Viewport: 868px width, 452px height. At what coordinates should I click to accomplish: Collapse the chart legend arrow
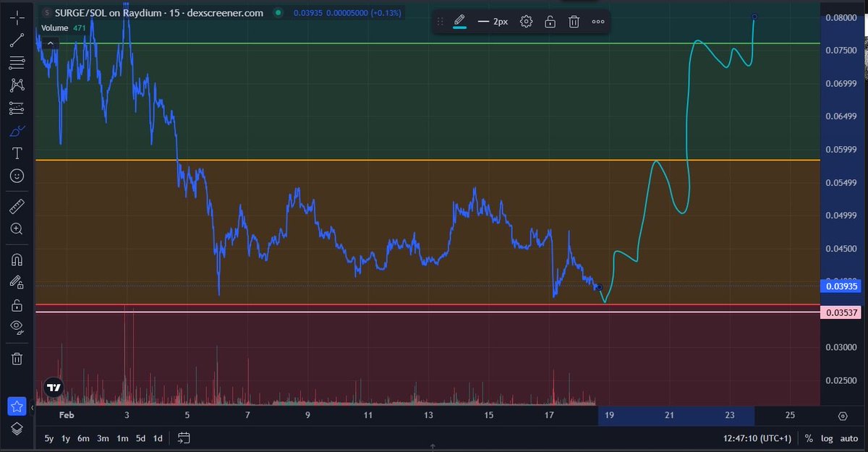pyautogui.click(x=51, y=43)
